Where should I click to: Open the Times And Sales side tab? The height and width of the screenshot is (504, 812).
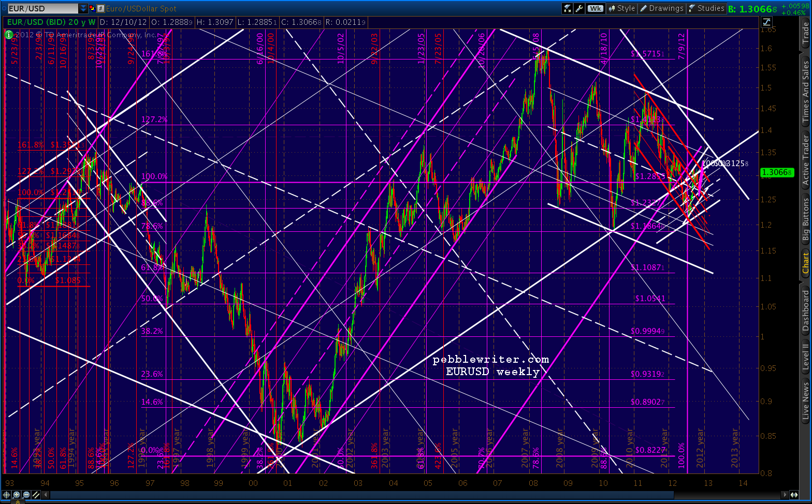pos(805,91)
